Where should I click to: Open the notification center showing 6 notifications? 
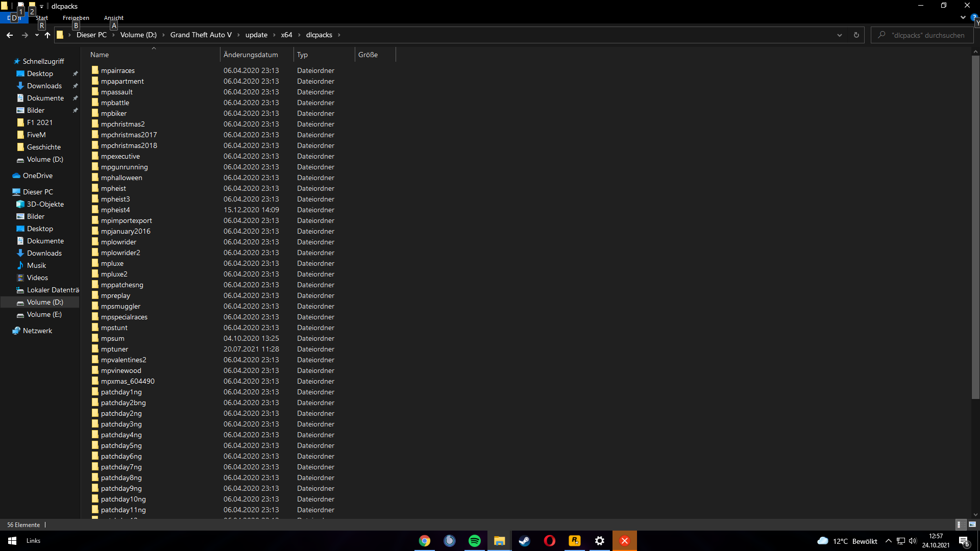point(964,542)
